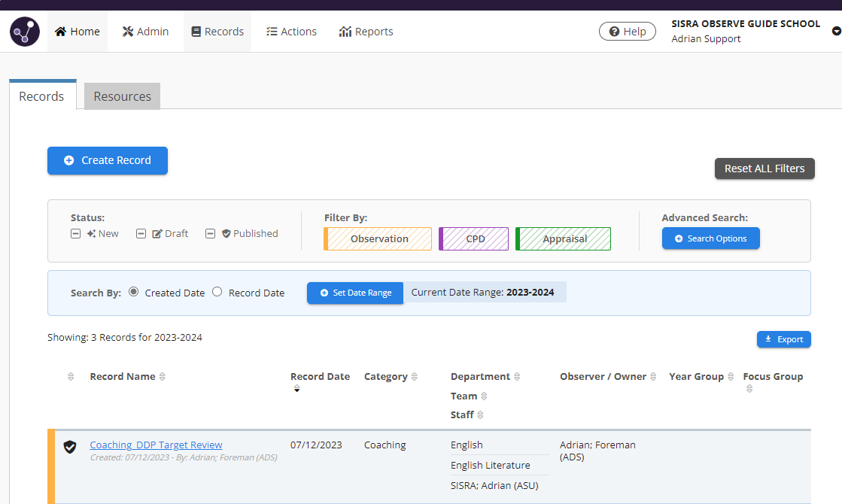Image resolution: width=842 pixels, height=504 pixels.
Task: Expand Advanced Search Options
Action: tap(710, 238)
